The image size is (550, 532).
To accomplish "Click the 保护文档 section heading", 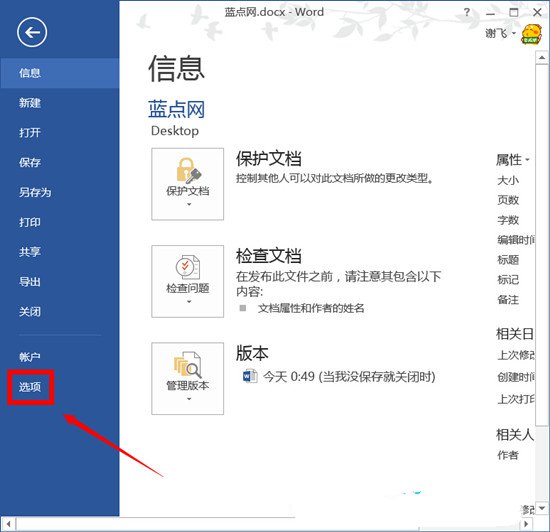I will pos(268,159).
